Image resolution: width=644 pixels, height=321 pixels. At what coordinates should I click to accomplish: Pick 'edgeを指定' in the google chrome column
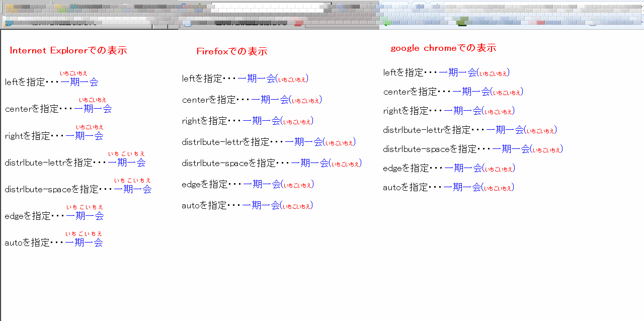407,168
